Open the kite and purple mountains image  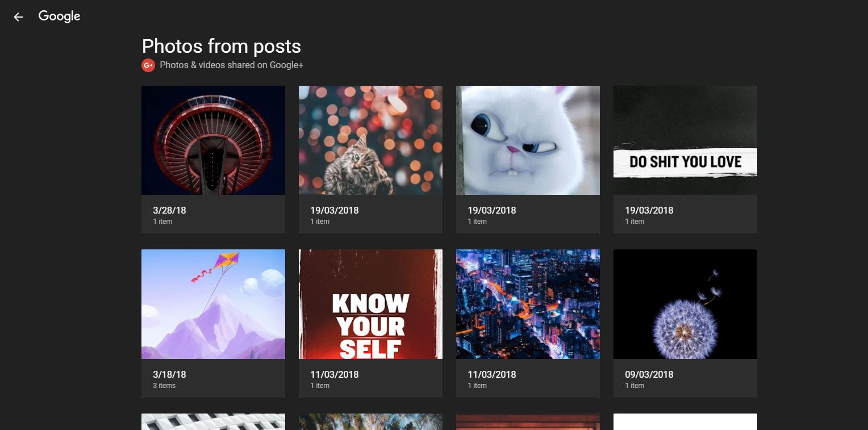(x=213, y=304)
